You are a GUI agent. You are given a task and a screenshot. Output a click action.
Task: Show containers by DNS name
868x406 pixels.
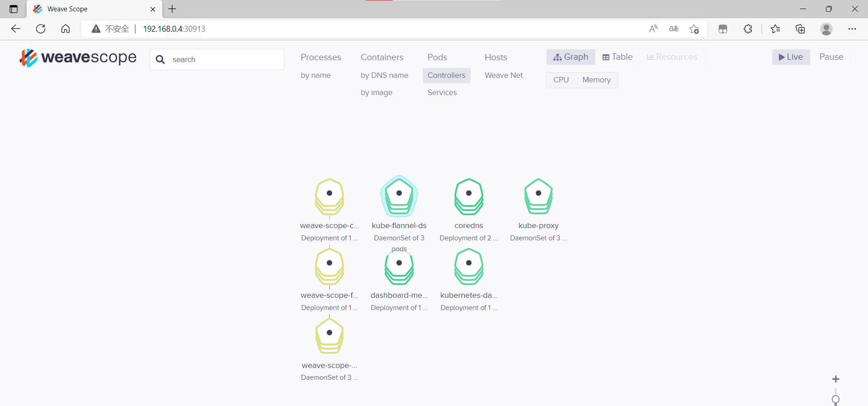coord(384,75)
